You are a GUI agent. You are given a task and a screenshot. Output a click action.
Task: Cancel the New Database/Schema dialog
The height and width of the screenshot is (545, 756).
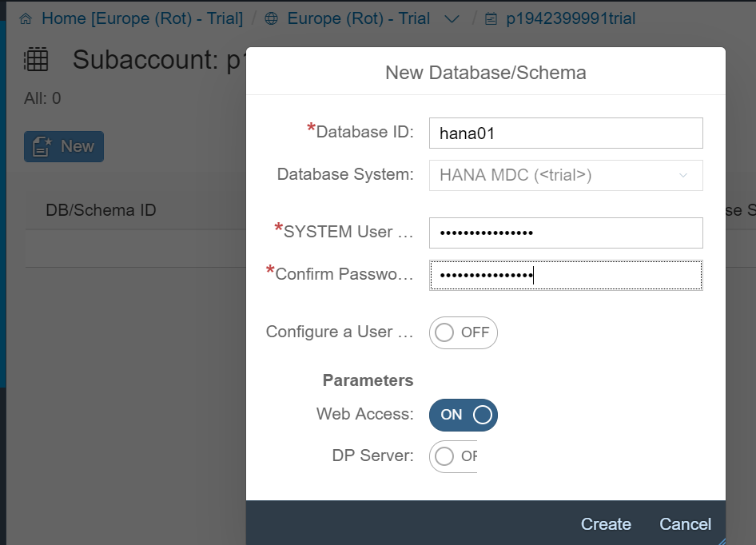[685, 524]
